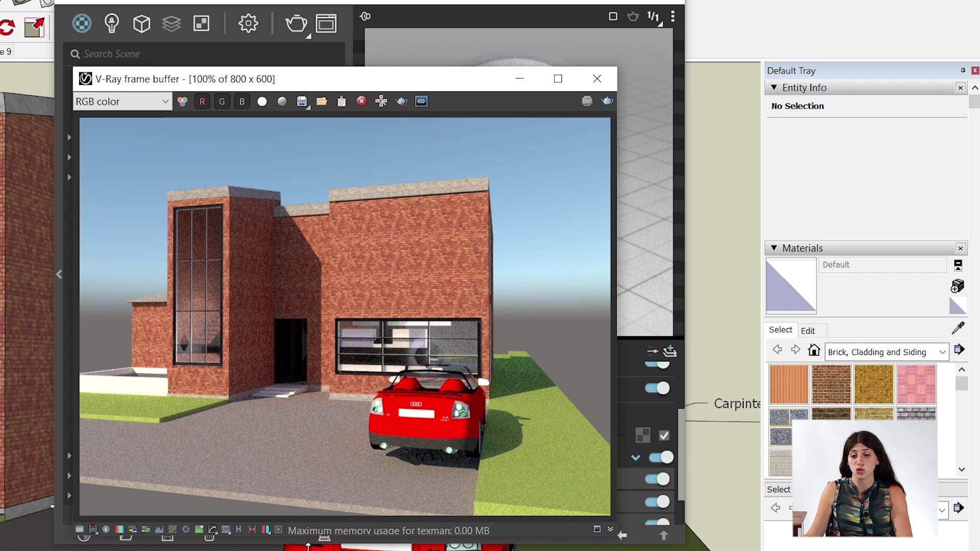
Task: Toggle the checkbox beside the layer slider
Action: pos(664,435)
